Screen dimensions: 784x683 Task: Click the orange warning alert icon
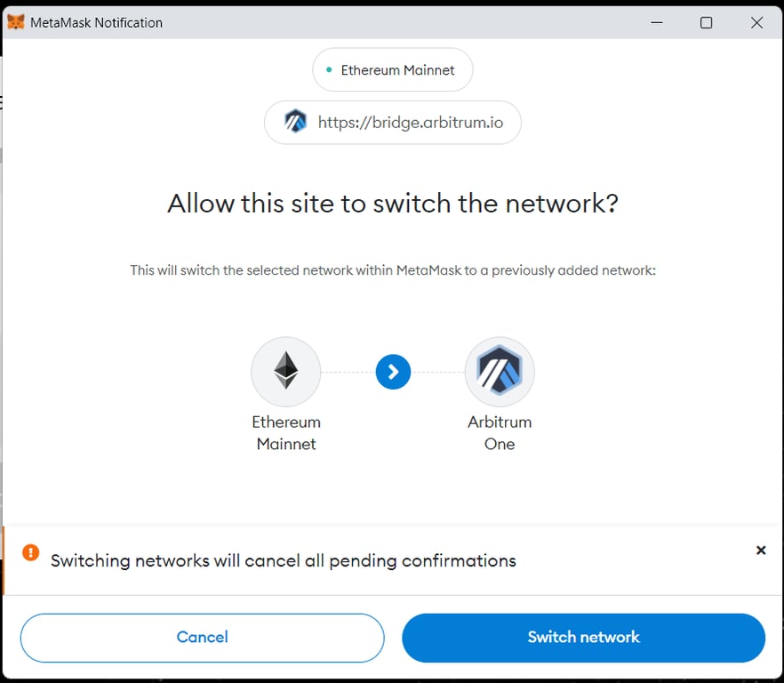point(30,551)
